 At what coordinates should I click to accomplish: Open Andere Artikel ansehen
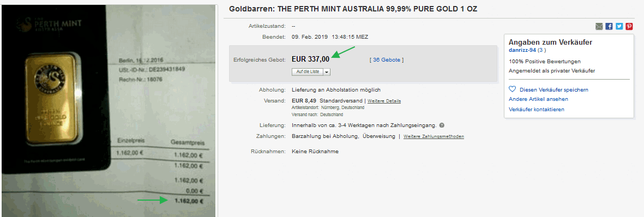538,99
